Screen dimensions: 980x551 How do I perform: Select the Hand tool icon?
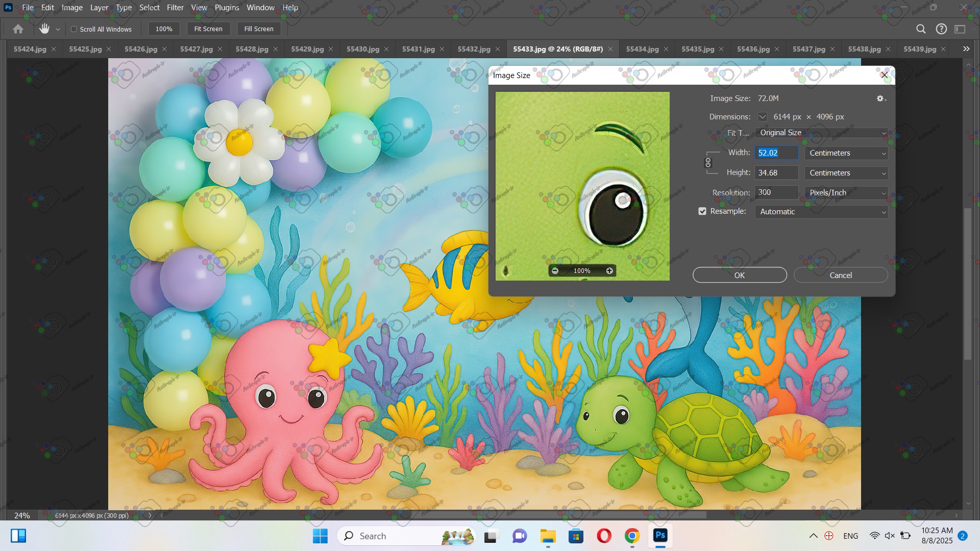(x=44, y=29)
